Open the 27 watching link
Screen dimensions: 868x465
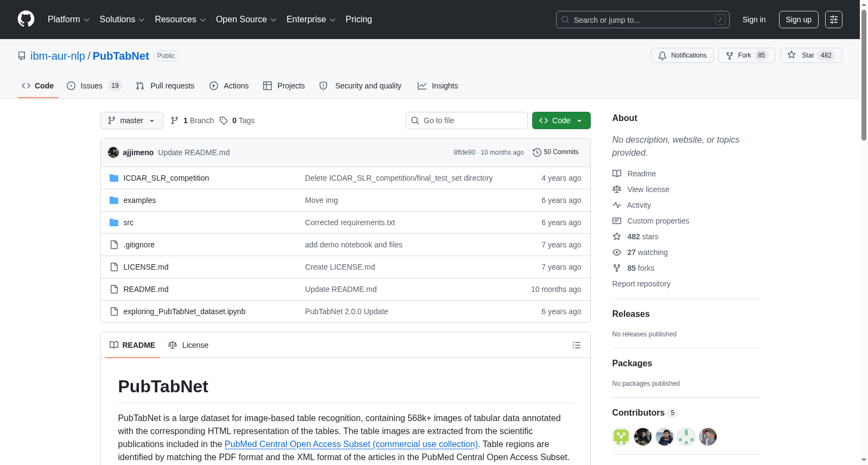click(640, 252)
